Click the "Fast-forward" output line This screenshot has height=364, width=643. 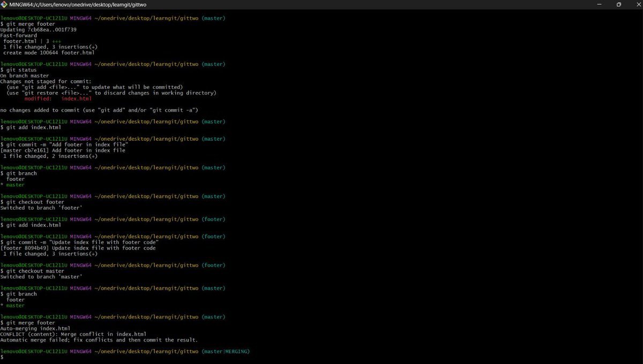[18, 35]
